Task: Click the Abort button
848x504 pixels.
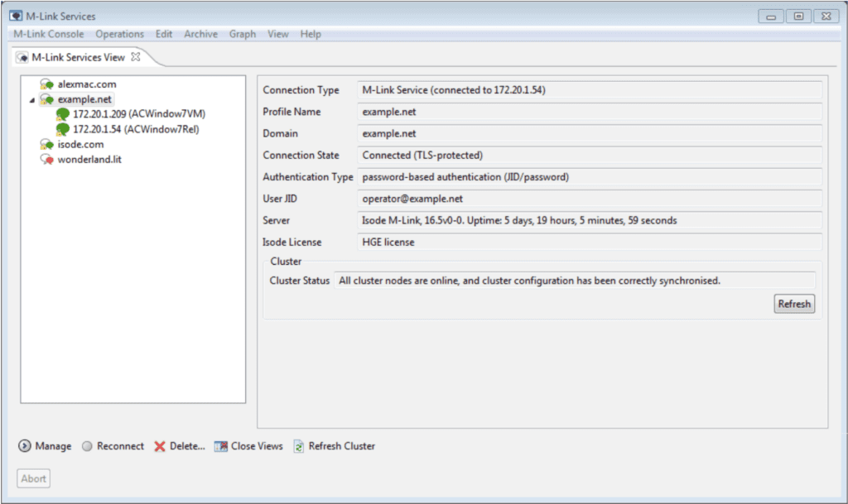Action: pyautogui.click(x=33, y=478)
